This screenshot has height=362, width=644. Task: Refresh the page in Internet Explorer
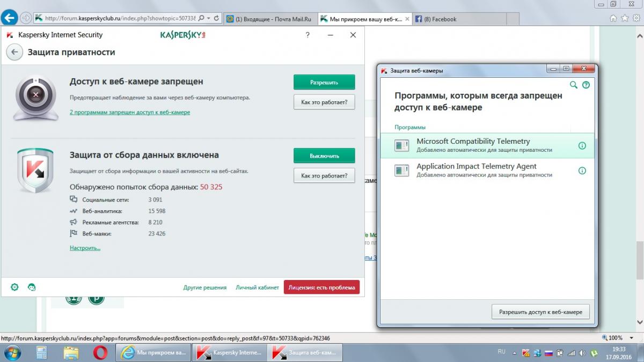(x=217, y=18)
